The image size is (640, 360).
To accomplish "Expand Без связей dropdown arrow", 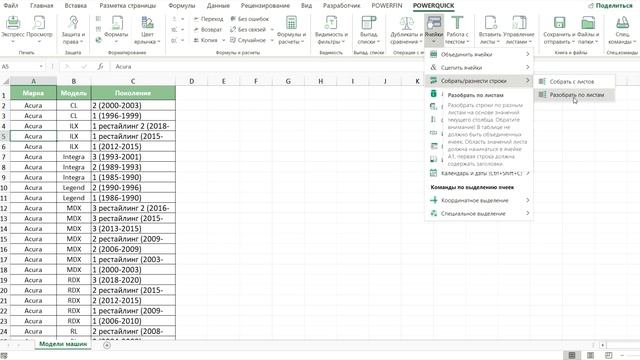I will pyautogui.click(x=272, y=29).
